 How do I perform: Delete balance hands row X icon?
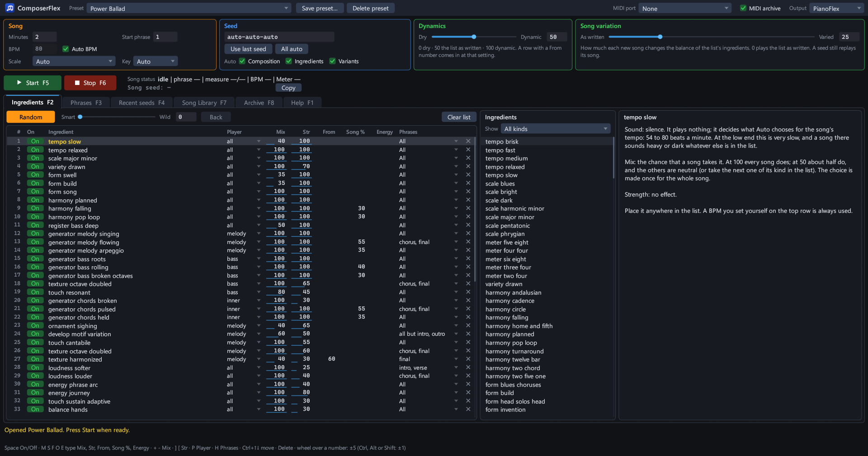(x=468, y=409)
